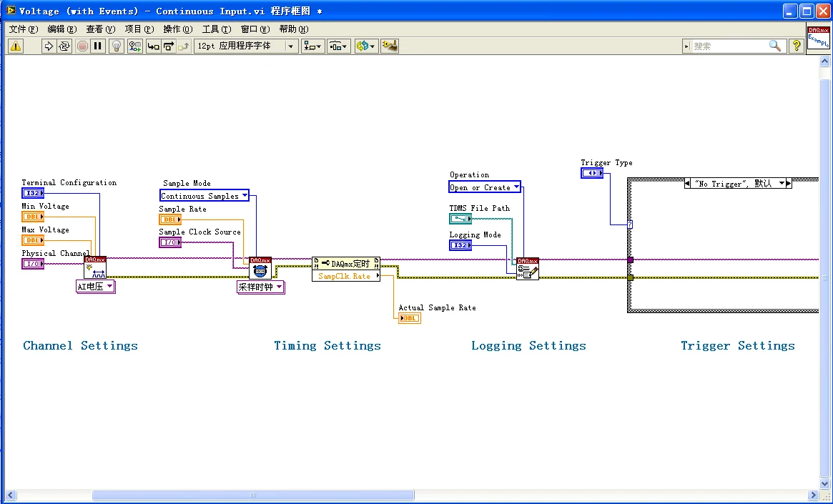The width and height of the screenshot is (833, 504).
Task: Click the Step Into button
Action: (153, 46)
